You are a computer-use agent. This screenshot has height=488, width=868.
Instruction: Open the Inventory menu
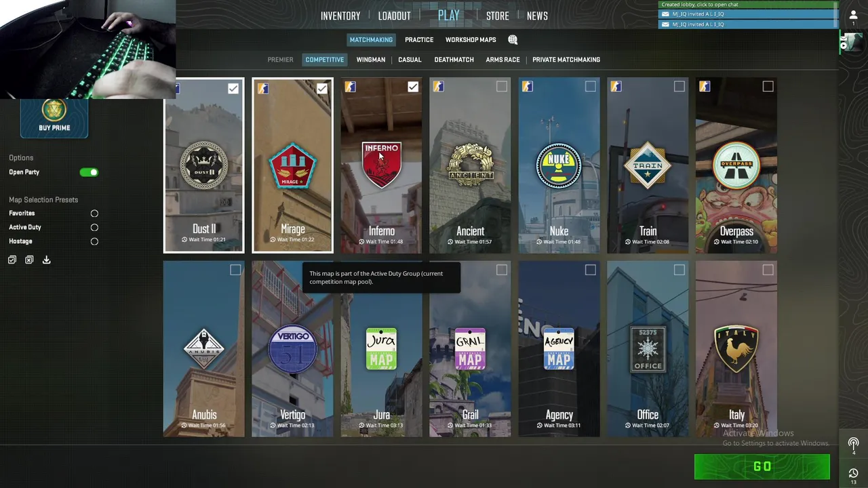pyautogui.click(x=340, y=16)
